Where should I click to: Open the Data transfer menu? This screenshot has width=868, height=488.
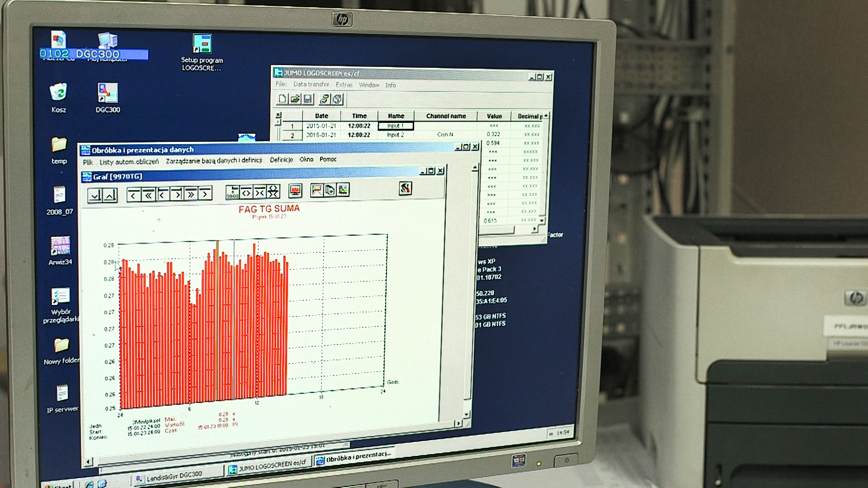coord(311,84)
